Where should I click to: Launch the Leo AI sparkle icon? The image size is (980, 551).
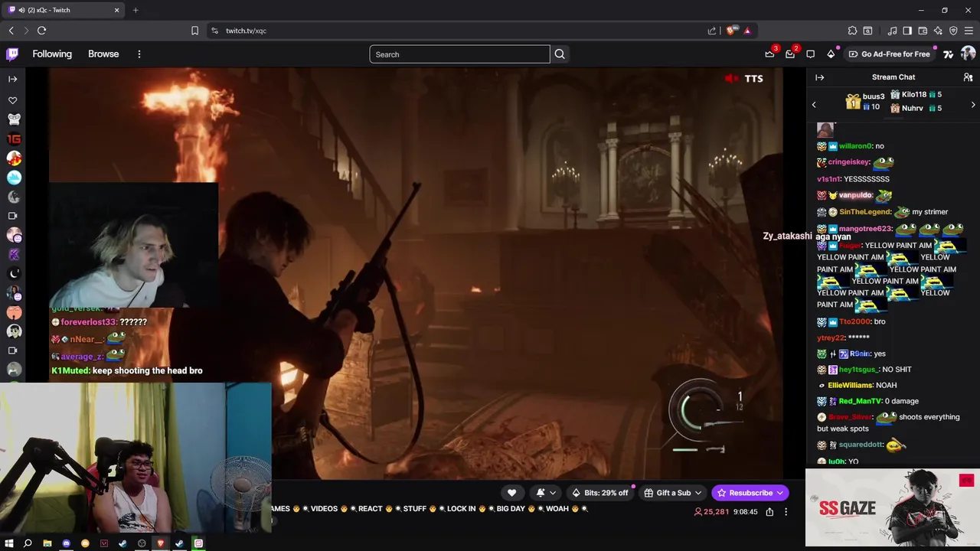pyautogui.click(x=938, y=31)
